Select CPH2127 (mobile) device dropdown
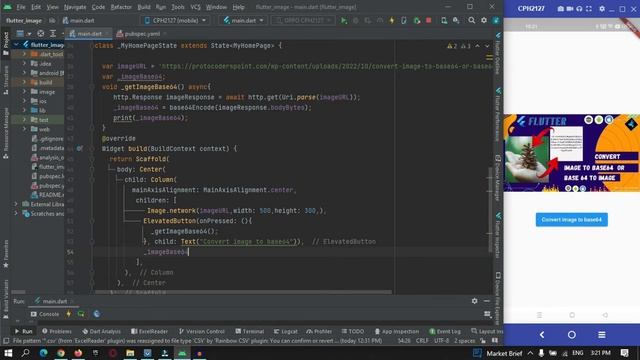The height and width of the screenshot is (360, 640). tap(175, 20)
